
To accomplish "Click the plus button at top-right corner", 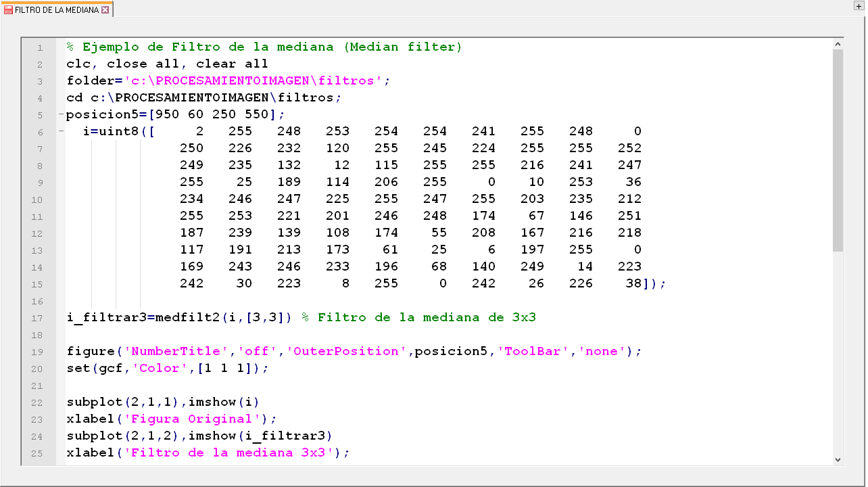I will 859,5.
